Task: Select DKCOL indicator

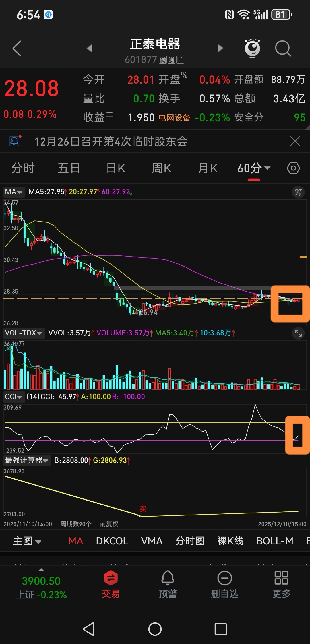Action: (x=112, y=541)
